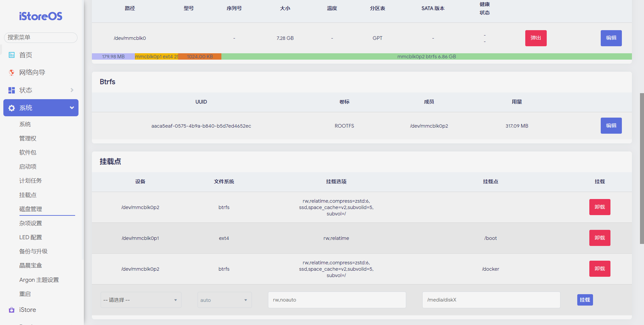Click the network wizard globe icon
644x325 pixels.
pos(12,72)
